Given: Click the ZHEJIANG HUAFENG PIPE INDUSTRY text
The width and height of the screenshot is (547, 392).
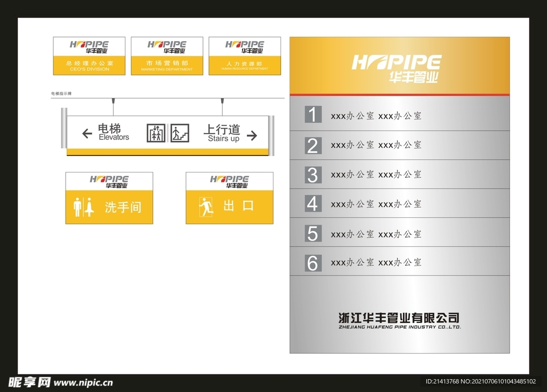Looking at the screenshot, I should (400, 327).
